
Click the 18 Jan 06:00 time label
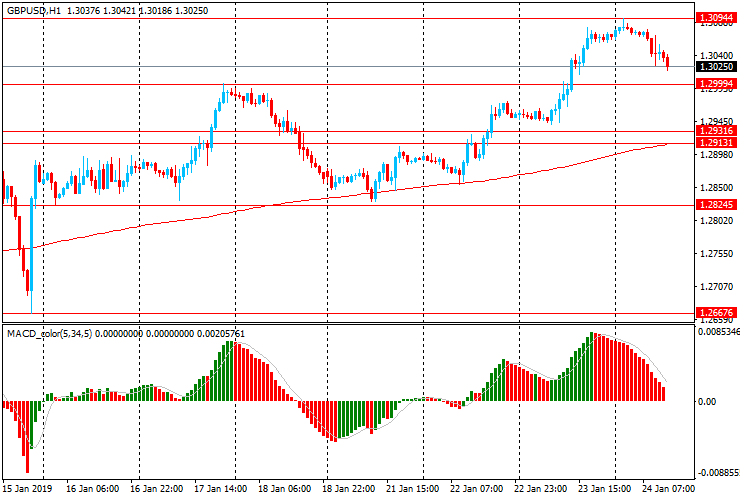285,488
